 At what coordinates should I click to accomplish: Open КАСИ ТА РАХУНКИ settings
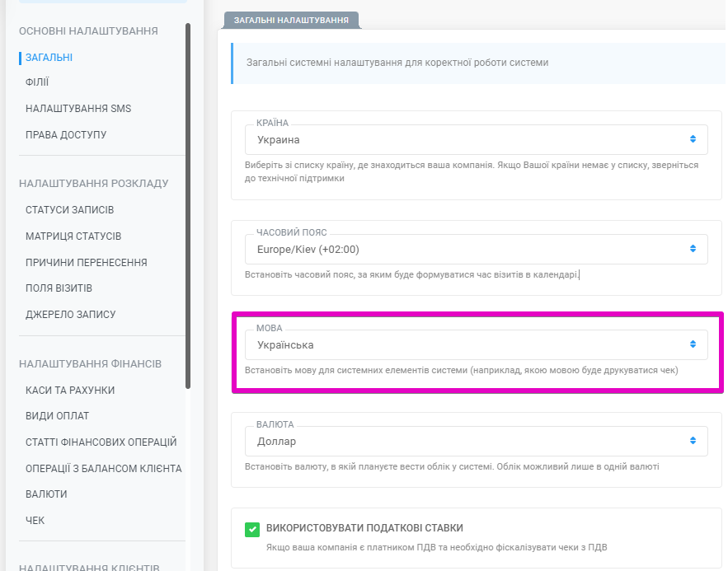tap(70, 391)
